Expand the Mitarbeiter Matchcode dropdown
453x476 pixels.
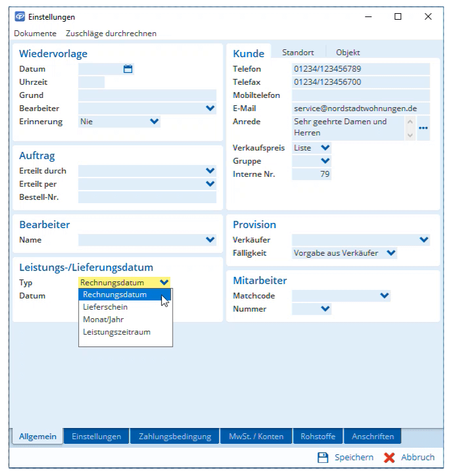coord(385,296)
